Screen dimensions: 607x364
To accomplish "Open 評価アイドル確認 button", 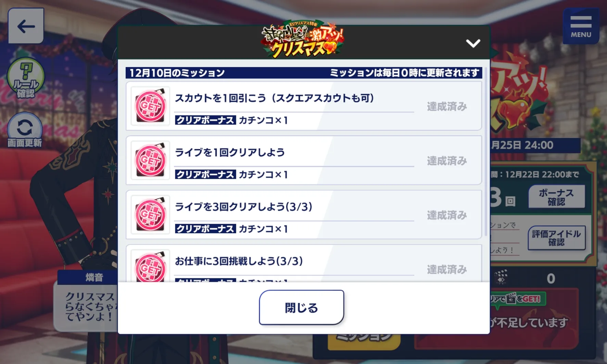I will pyautogui.click(x=556, y=238).
